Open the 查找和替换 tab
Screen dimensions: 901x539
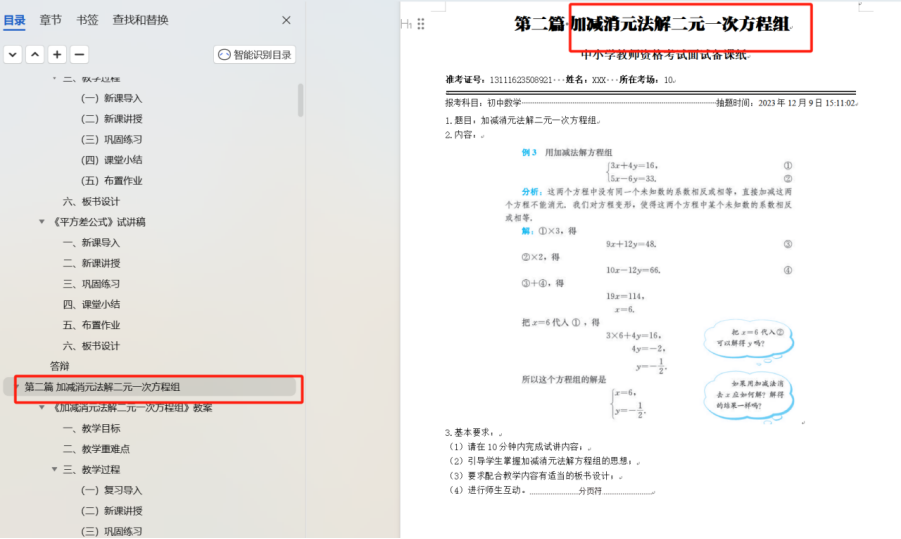click(x=140, y=20)
